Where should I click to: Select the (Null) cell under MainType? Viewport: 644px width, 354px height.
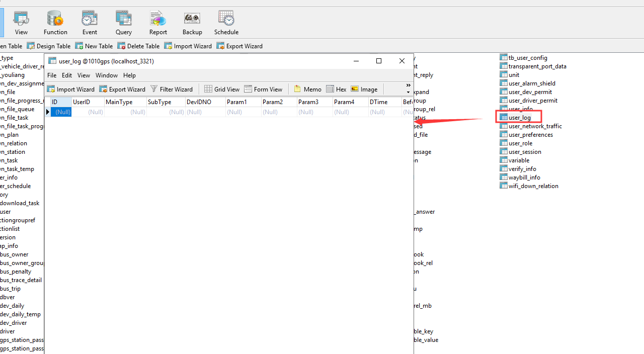[x=125, y=112]
